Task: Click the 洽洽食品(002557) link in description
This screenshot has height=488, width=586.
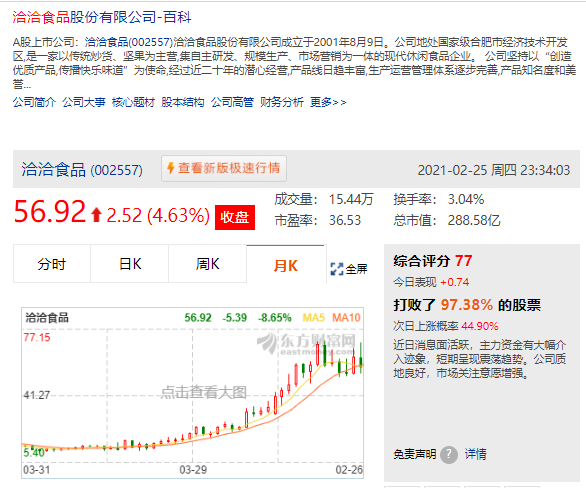Action: point(129,42)
